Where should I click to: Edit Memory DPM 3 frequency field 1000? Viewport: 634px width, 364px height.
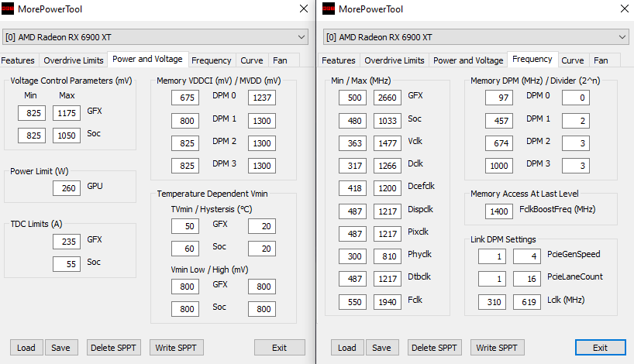click(x=499, y=166)
